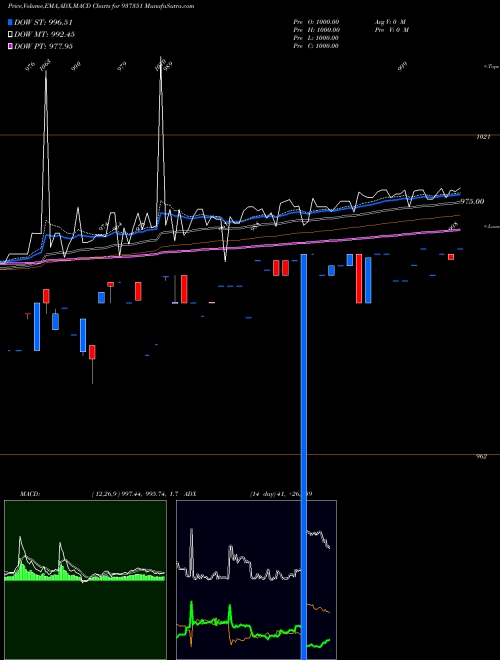Click the 'Pre V: 0 M' label
Viewport: 500px width, 660px height.
point(392,30)
